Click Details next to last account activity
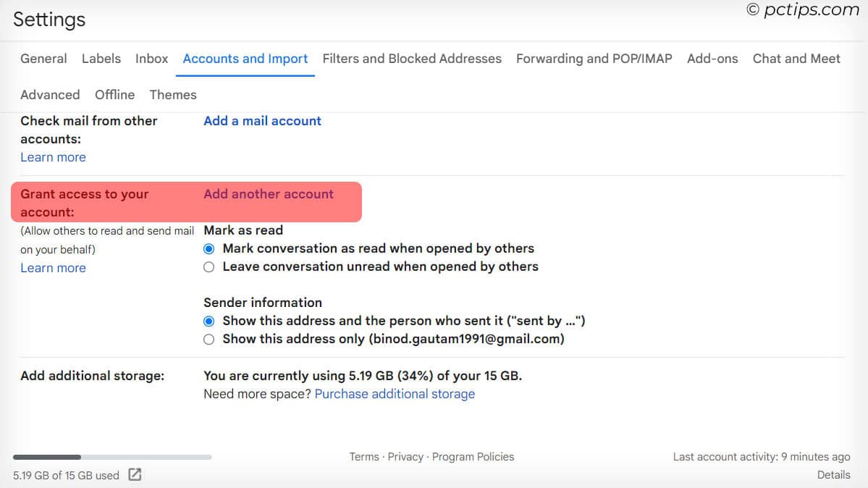Screen dimensions: 868x488 [x=833, y=474]
